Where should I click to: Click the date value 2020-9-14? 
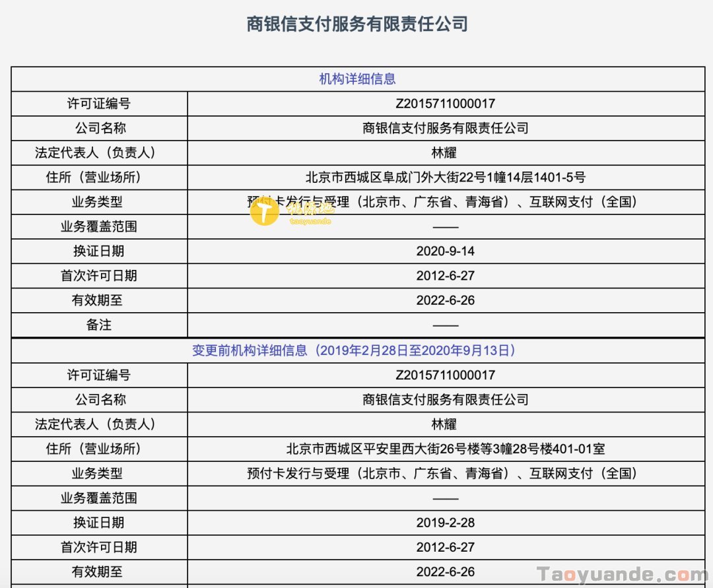(445, 251)
